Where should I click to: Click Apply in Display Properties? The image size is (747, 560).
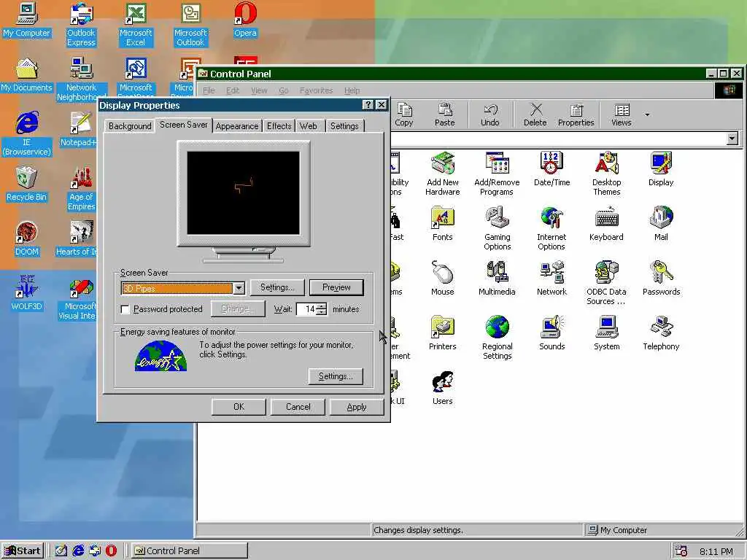pos(357,407)
